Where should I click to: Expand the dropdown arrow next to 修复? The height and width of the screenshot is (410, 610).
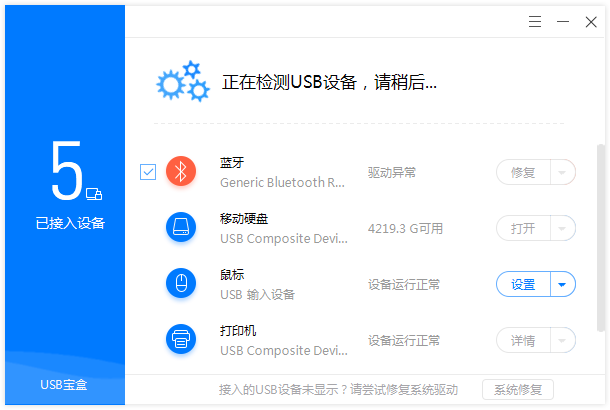tap(563, 172)
